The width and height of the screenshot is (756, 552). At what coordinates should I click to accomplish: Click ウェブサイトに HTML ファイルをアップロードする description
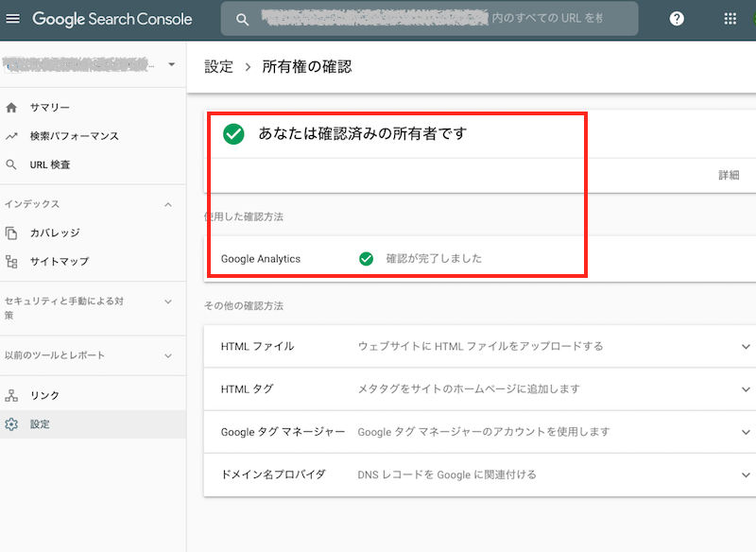(x=480, y=347)
